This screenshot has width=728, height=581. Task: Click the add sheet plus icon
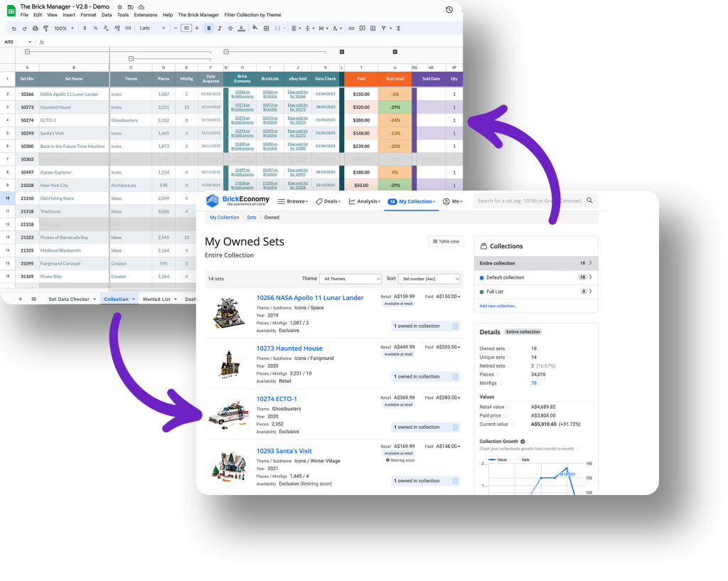21,299
